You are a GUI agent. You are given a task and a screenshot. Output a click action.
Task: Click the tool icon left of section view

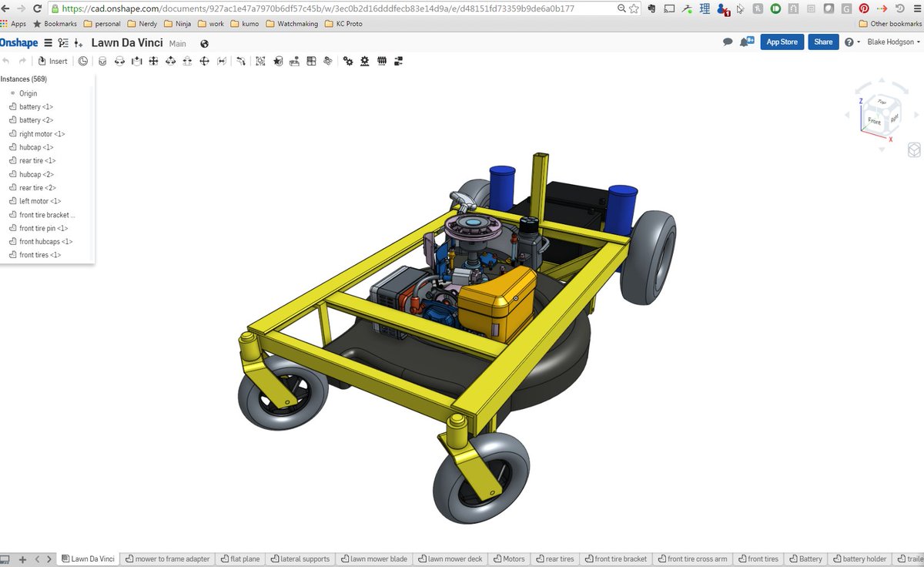[294, 61]
